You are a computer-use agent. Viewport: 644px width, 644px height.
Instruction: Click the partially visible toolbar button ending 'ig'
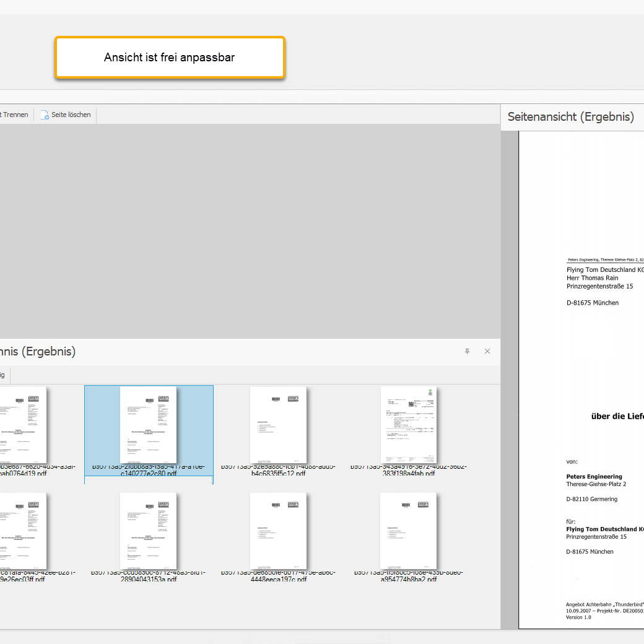[x=2, y=375]
